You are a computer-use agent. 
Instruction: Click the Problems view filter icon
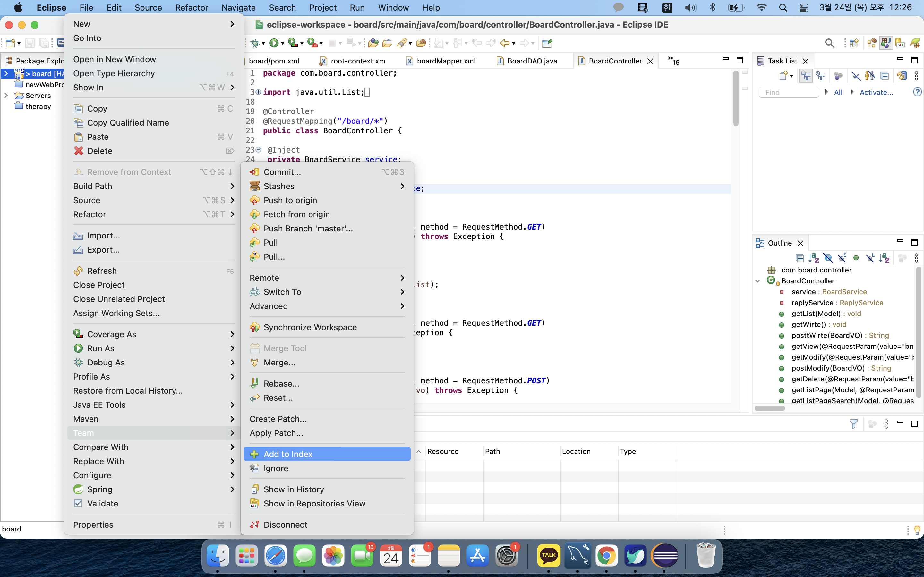point(853,424)
